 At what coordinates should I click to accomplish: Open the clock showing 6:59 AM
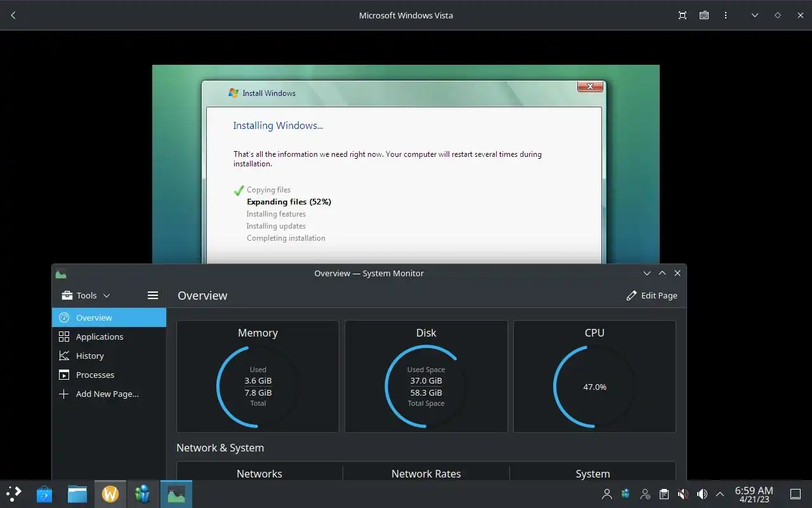pyautogui.click(x=754, y=494)
